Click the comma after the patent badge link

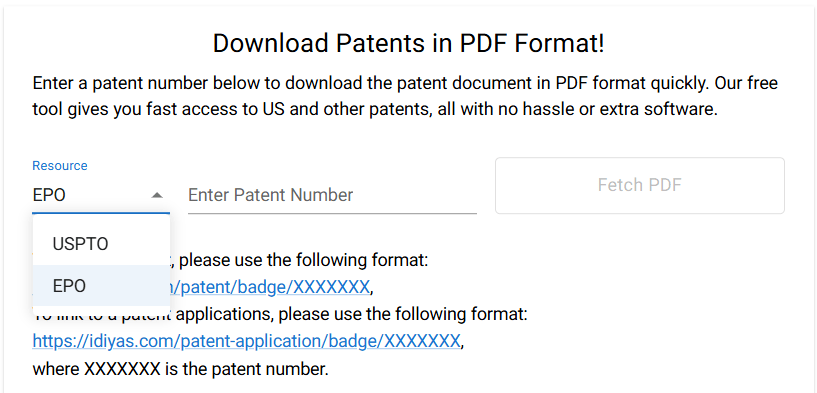pos(372,288)
